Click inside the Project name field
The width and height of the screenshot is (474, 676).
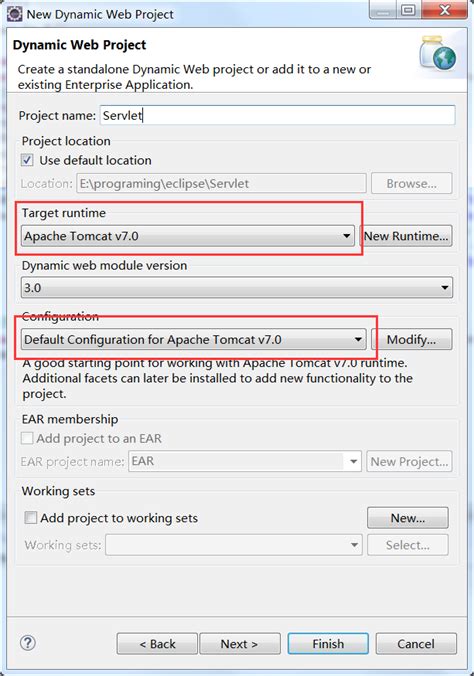278,116
